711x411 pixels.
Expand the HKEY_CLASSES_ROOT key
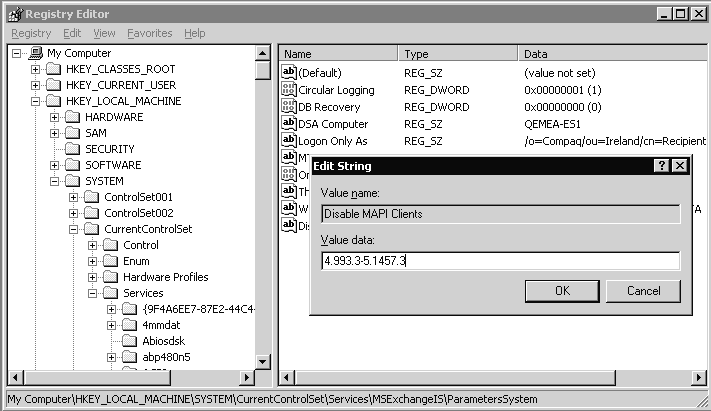point(36,69)
